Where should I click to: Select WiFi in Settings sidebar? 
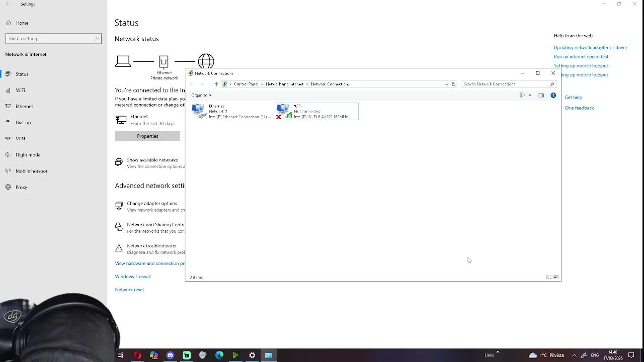(x=53, y=90)
